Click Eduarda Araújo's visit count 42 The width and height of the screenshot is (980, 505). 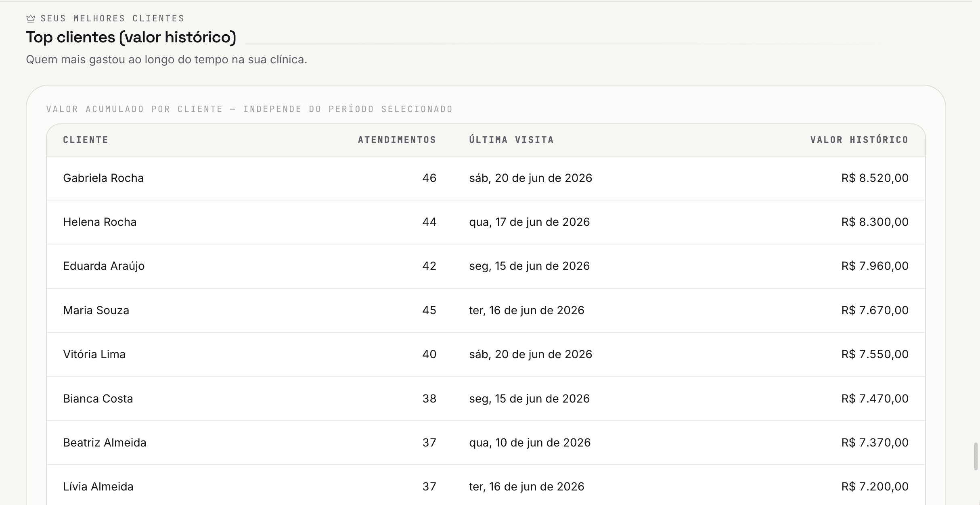[429, 266]
